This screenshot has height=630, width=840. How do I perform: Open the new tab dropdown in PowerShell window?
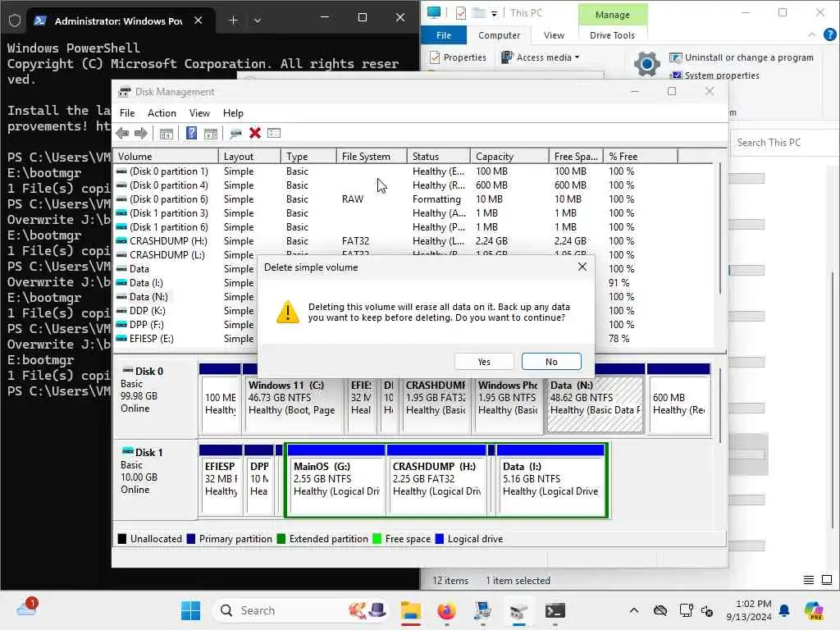[258, 21]
